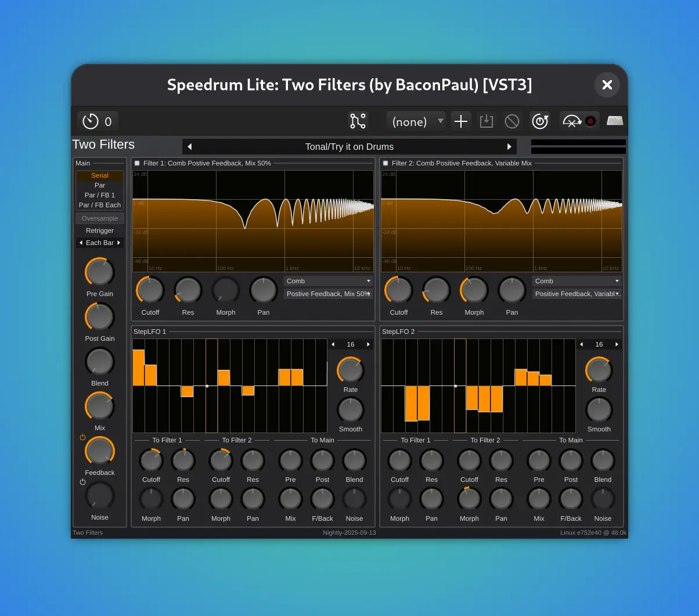Click StepLFO 1 first step bar
Screen dimensions: 699x616
(x=138, y=368)
